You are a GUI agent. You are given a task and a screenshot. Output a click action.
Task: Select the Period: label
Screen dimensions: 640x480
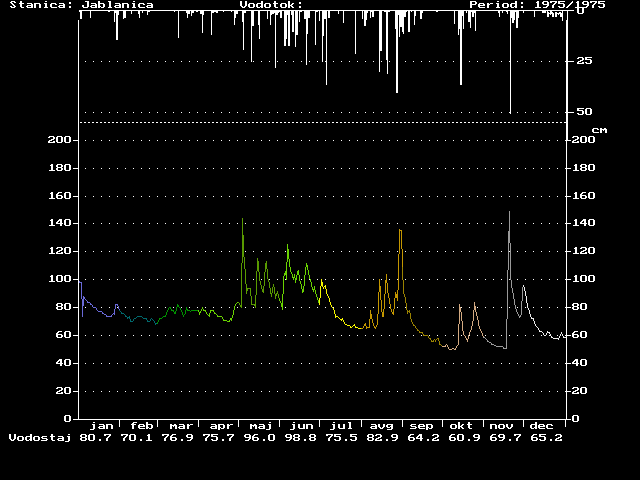click(x=497, y=5)
